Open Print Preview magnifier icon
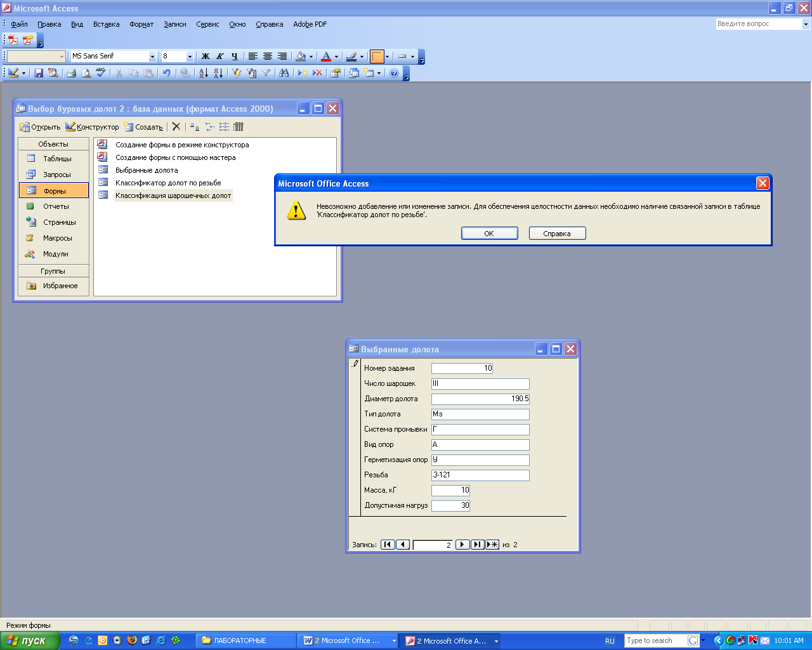Screen dimensions: 812x650 click(86, 73)
